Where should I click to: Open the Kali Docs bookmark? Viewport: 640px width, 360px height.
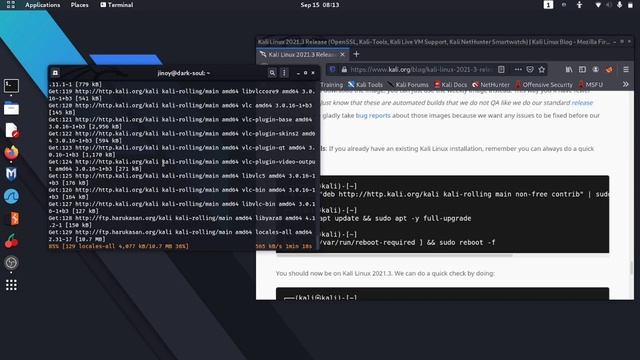pyautogui.click(x=451, y=84)
